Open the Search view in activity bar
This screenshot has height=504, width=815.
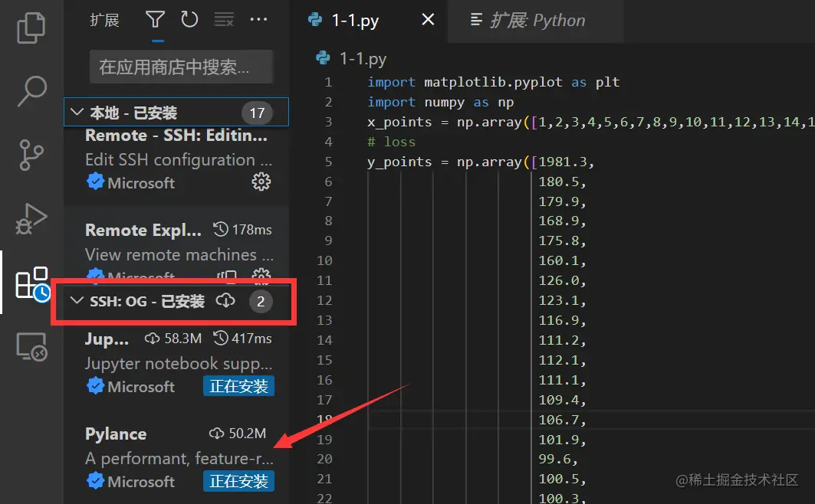(31, 91)
